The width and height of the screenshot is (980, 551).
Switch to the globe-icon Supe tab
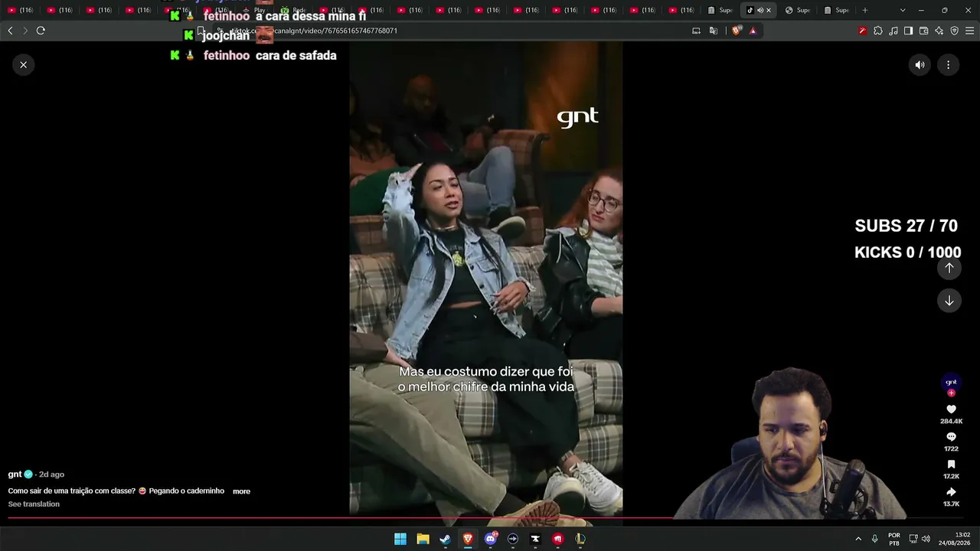click(x=798, y=10)
